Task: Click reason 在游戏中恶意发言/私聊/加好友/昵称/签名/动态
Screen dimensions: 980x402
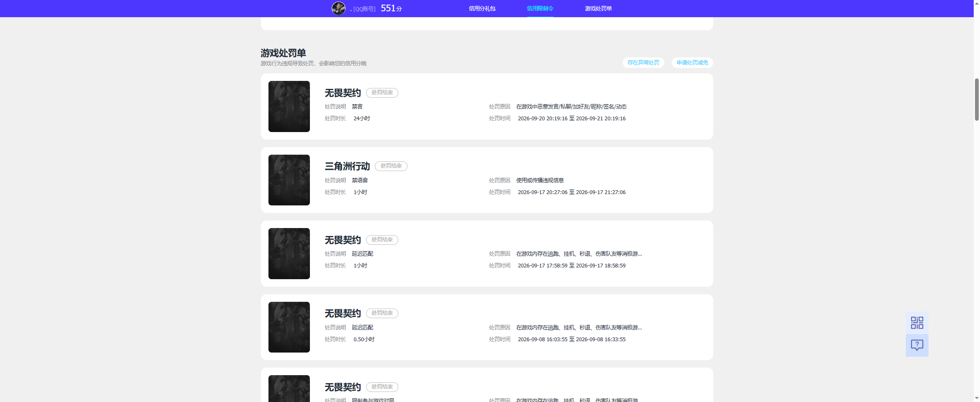Action: 571,106
